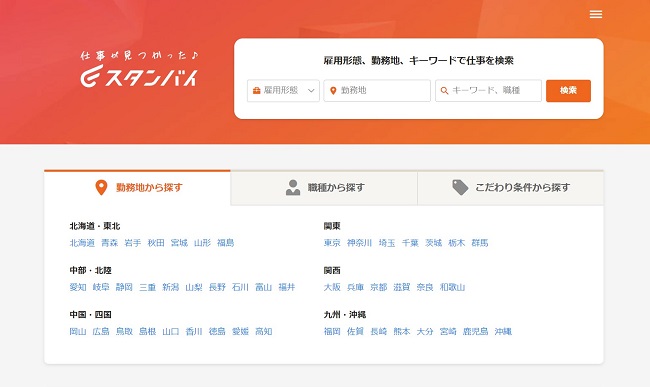The image size is (650, 387).
Task: Browse 鹿児島 under 九州・沖縄
Action: coord(475,331)
